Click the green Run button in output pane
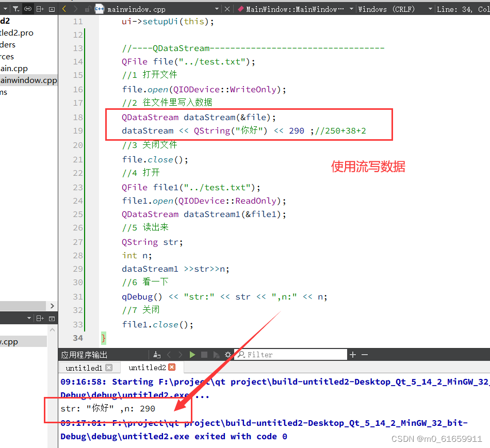490x448 pixels. tap(192, 355)
